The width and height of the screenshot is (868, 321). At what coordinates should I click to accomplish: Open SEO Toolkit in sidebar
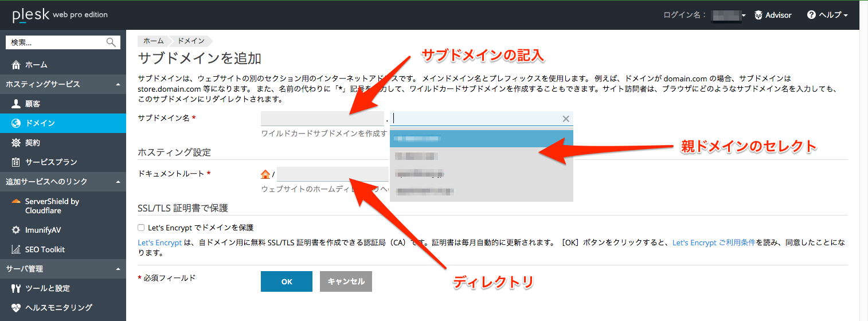click(45, 249)
